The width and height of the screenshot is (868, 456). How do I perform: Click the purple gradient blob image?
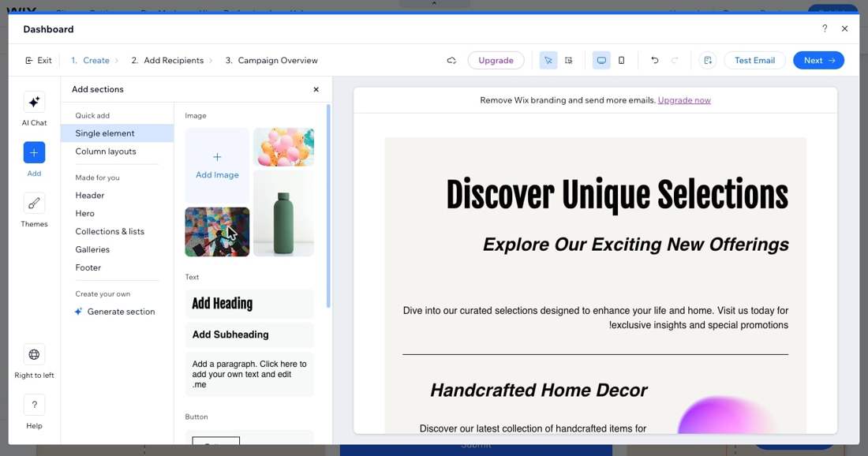tap(728, 414)
